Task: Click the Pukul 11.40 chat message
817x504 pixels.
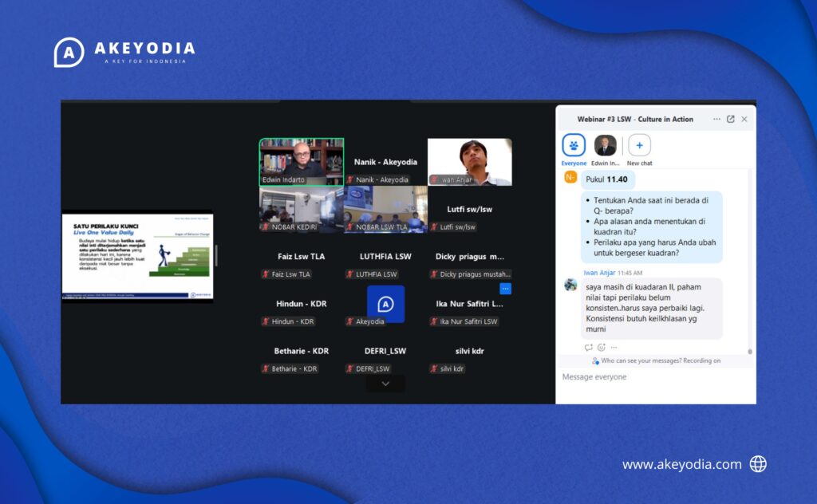Action: click(x=607, y=179)
